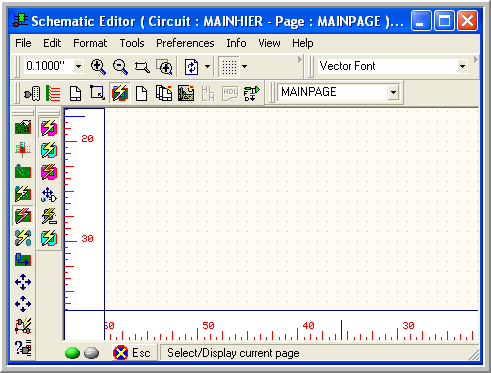Click the page with title block icon

tap(75, 93)
